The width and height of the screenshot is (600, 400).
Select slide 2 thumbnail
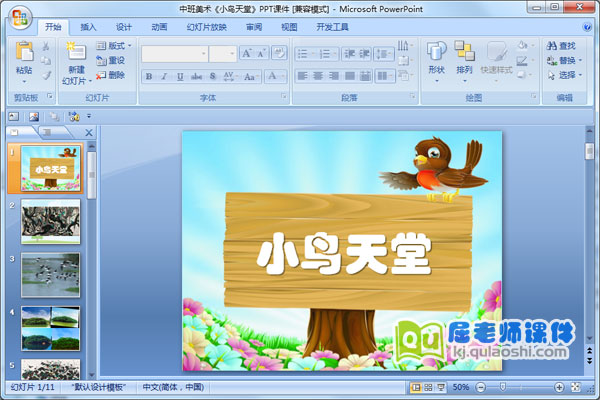pos(51,221)
